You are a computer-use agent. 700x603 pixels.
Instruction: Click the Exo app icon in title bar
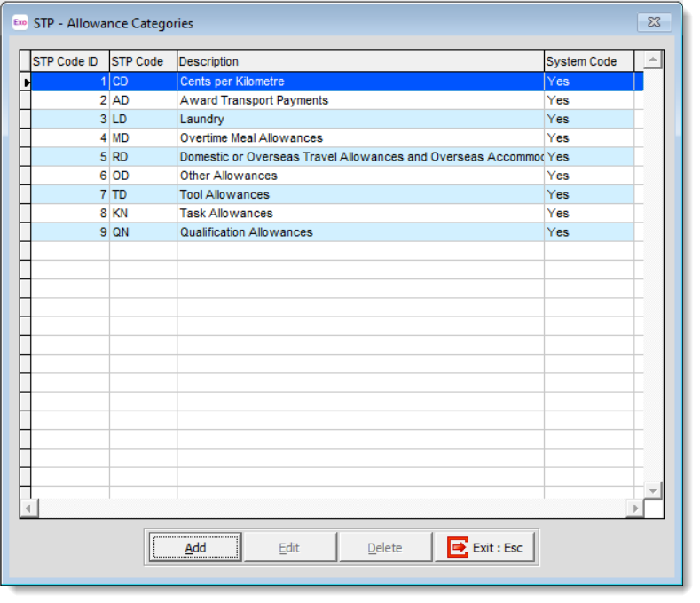pyautogui.click(x=19, y=23)
